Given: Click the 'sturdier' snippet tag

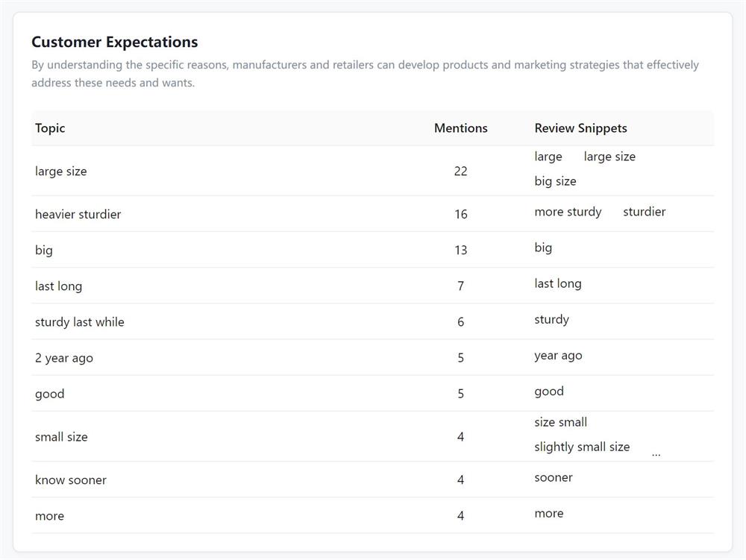Looking at the screenshot, I should 645,212.
